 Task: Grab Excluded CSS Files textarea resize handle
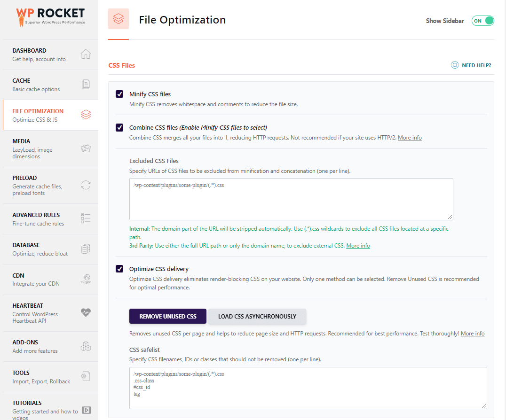[450, 217]
